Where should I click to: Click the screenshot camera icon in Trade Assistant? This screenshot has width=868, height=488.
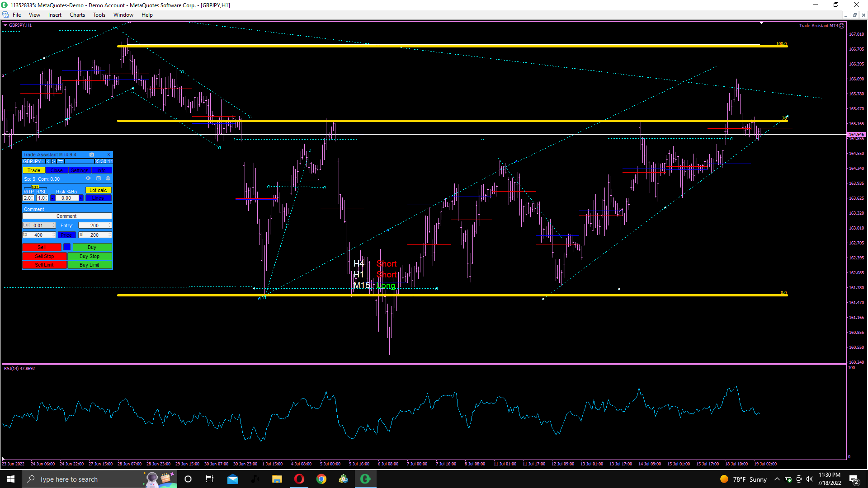[92, 155]
